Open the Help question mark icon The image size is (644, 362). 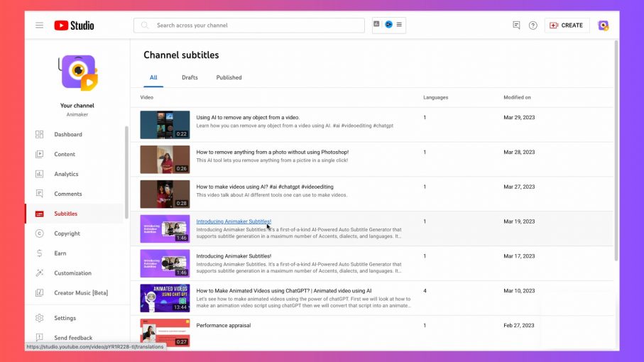(x=533, y=26)
